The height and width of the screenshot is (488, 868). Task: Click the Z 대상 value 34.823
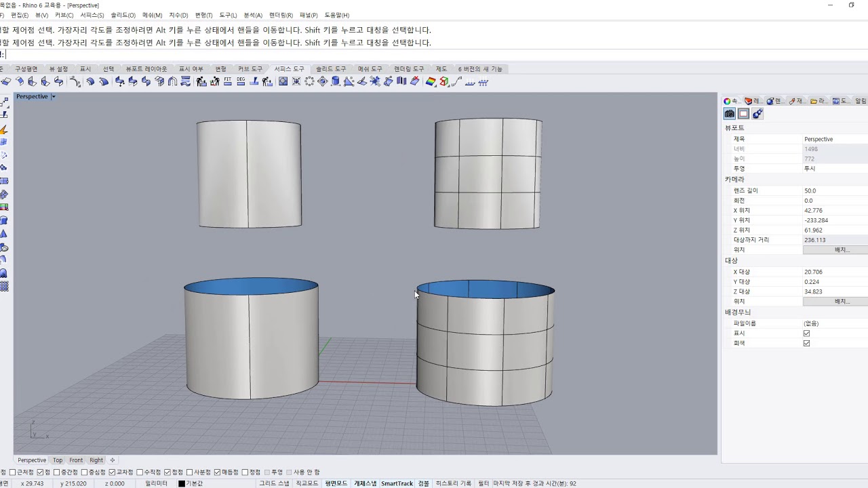coord(835,291)
